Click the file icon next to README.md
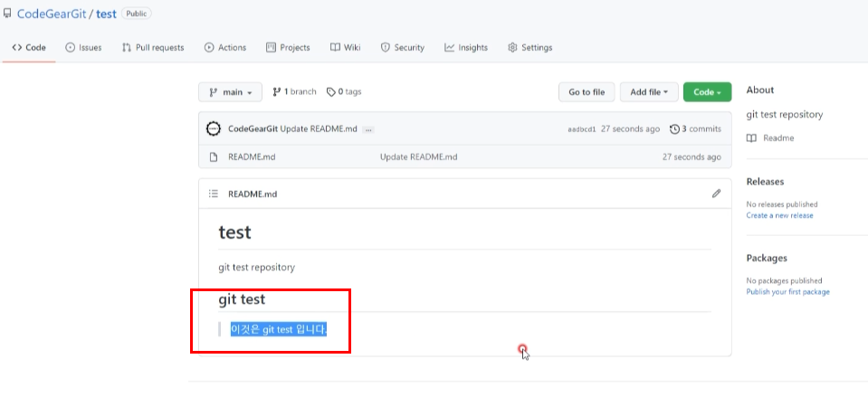The width and height of the screenshot is (868, 397). pos(214,157)
